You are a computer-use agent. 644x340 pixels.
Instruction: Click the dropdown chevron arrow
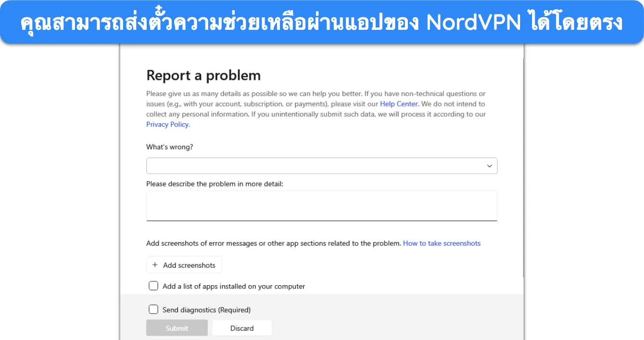489,166
